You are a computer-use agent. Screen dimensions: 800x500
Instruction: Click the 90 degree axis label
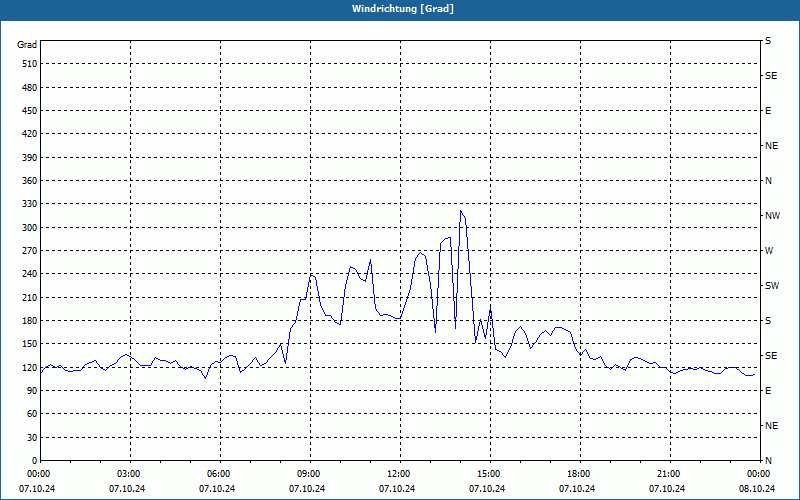coord(32,391)
